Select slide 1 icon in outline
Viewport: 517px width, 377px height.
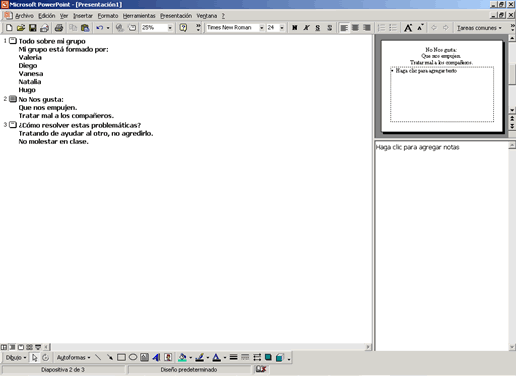[13, 41]
